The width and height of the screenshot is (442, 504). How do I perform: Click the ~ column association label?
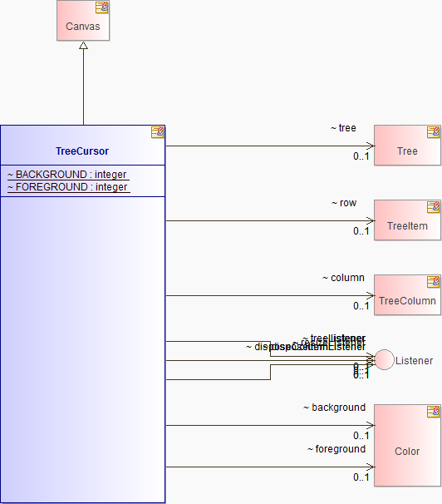tap(343, 278)
